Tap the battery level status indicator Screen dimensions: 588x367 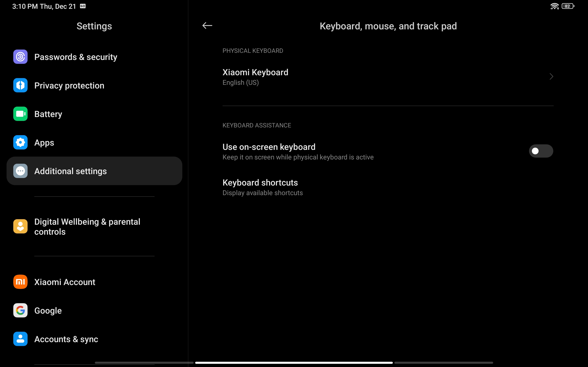568,6
